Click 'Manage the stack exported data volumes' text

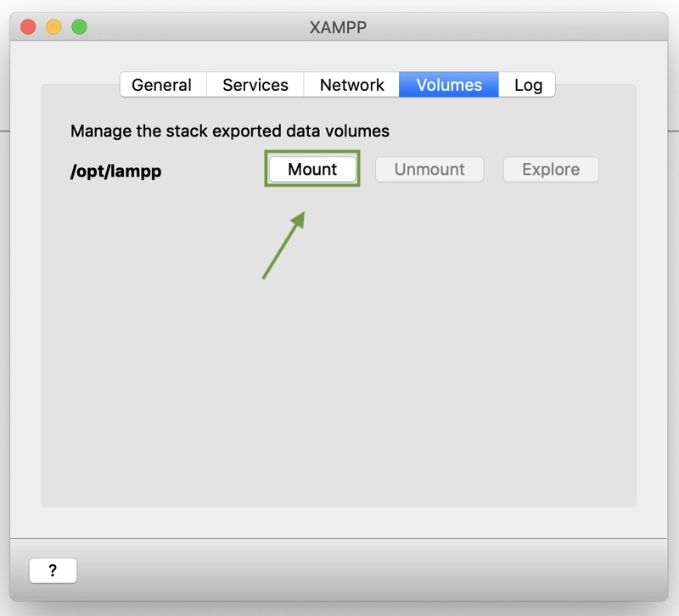229,131
